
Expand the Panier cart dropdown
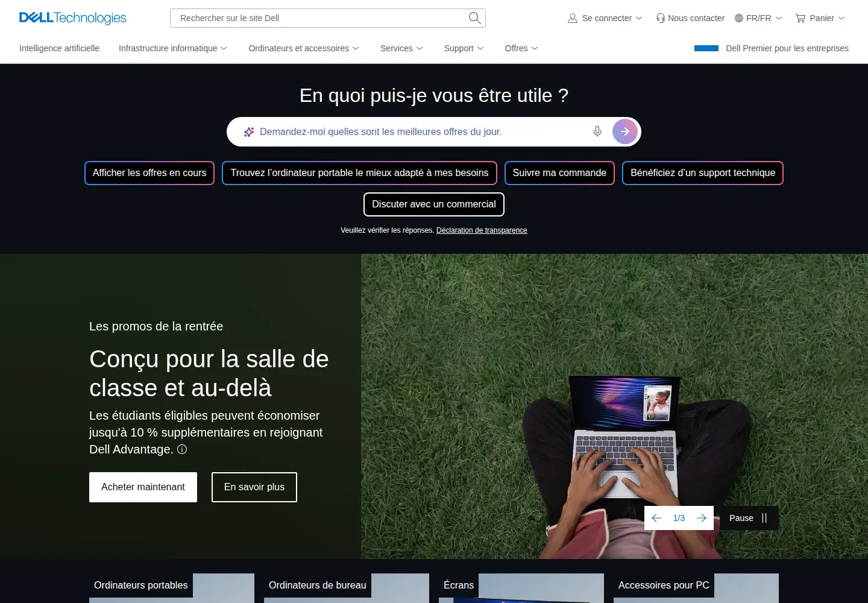coord(820,18)
